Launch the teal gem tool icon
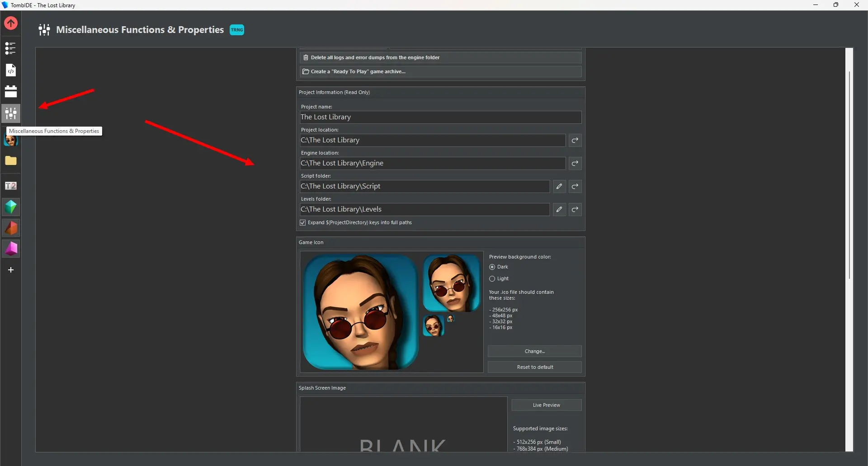The width and height of the screenshot is (868, 466). click(11, 207)
